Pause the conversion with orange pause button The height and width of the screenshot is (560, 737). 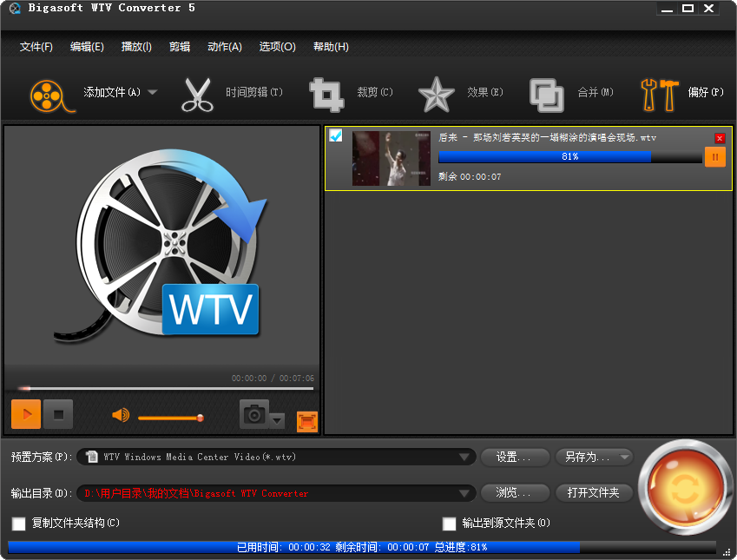pos(715,157)
